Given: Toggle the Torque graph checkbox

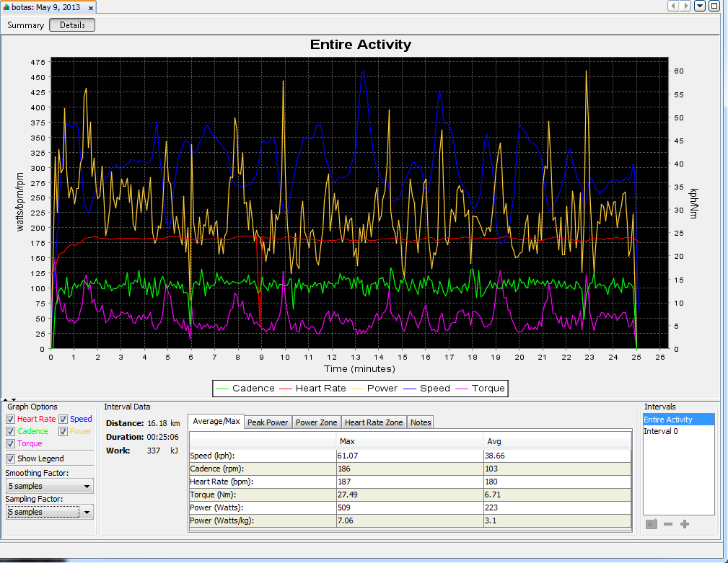Looking at the screenshot, I should 10,444.
